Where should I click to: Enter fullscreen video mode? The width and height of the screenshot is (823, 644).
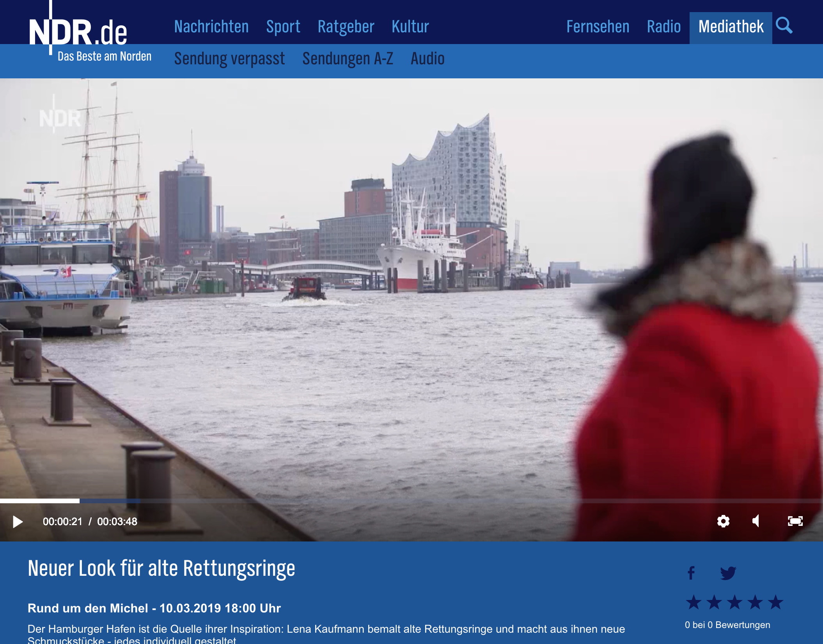click(x=795, y=521)
